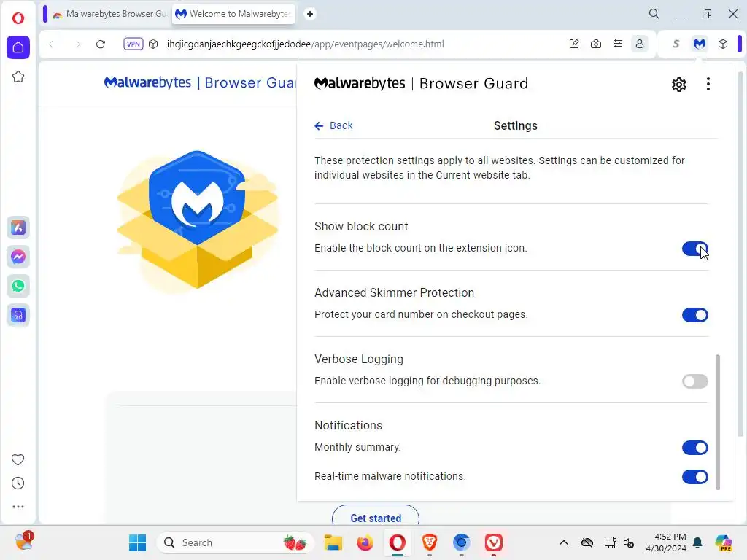Open WhatsApp in sidebar

click(18, 286)
